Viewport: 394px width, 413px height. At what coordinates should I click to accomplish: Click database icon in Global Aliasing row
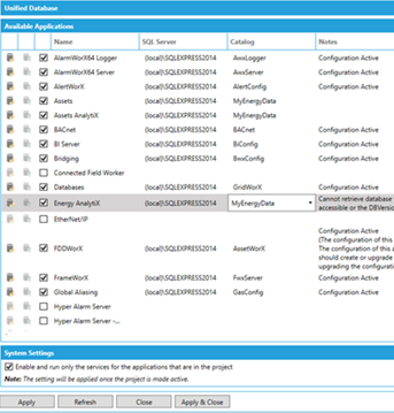pyautogui.click(x=10, y=292)
